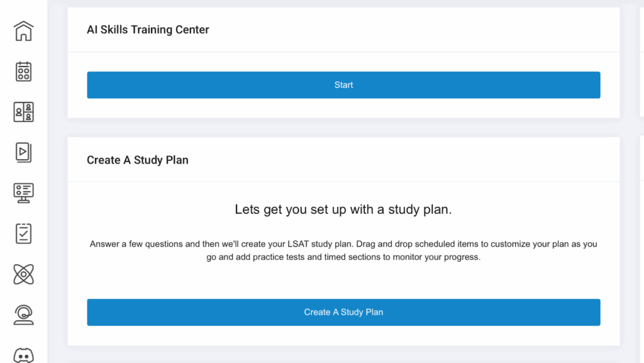Select the live class webcam icon
This screenshot has width=644, height=363.
click(x=23, y=314)
